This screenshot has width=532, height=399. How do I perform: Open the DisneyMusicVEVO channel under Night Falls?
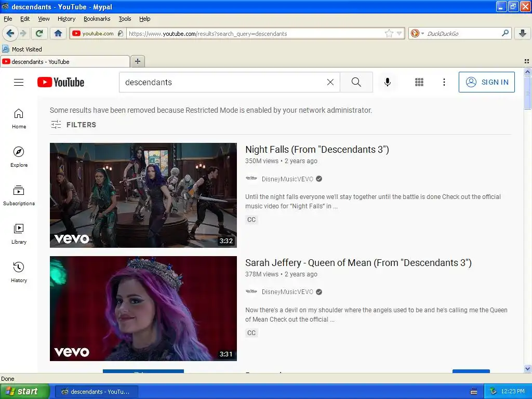287,179
